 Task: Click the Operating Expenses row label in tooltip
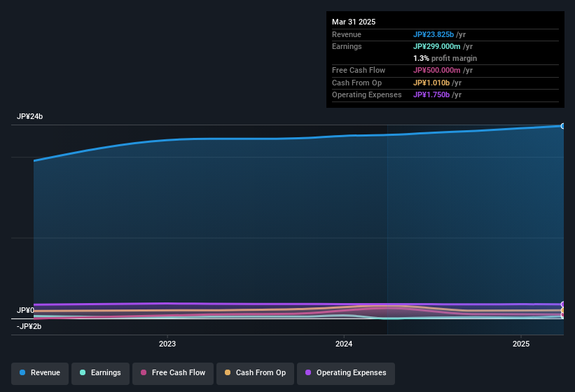pyautogui.click(x=367, y=94)
